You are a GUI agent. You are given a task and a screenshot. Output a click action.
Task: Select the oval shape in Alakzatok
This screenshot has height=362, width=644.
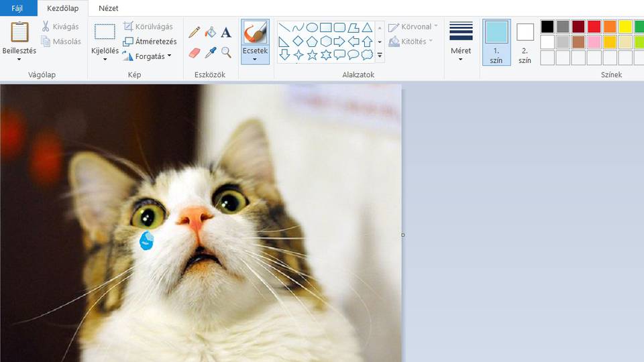click(x=312, y=27)
